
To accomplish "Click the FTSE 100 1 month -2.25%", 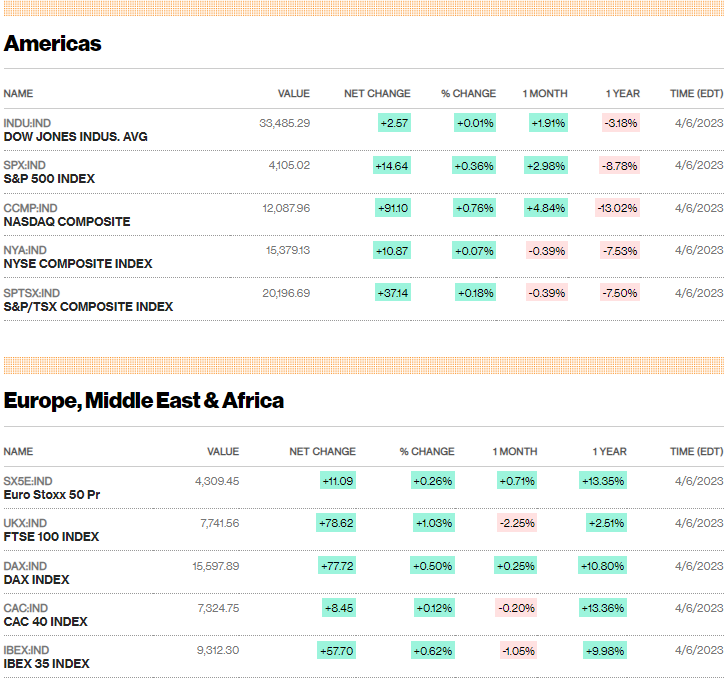I will [517, 523].
